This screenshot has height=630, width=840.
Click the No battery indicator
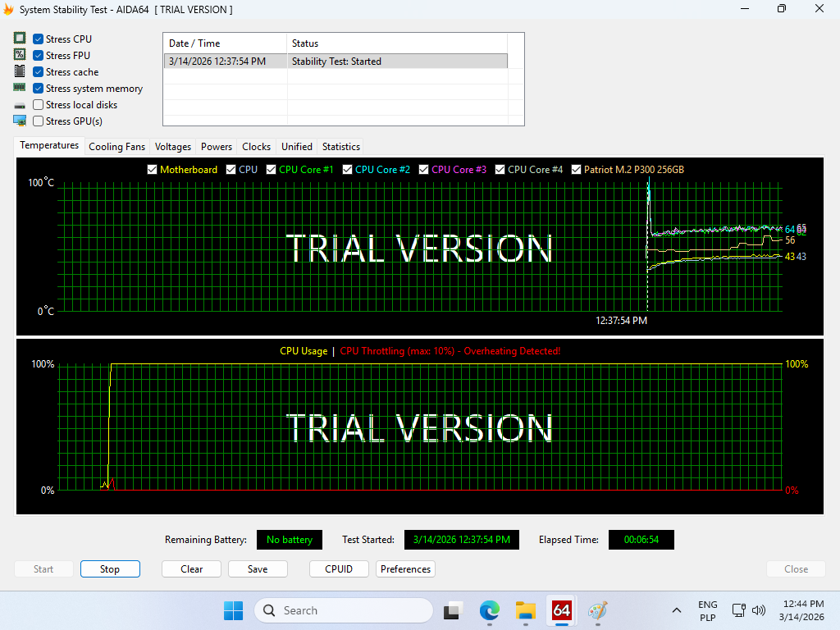coord(290,540)
